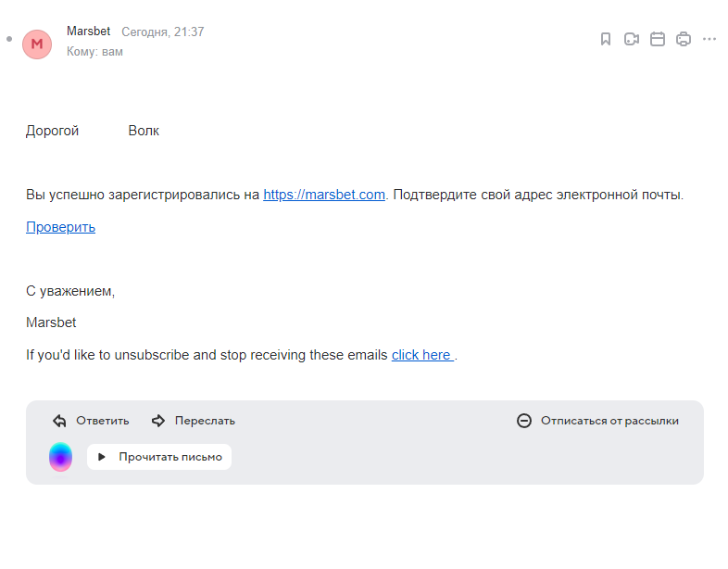Create calendar event from this email

[658, 39]
